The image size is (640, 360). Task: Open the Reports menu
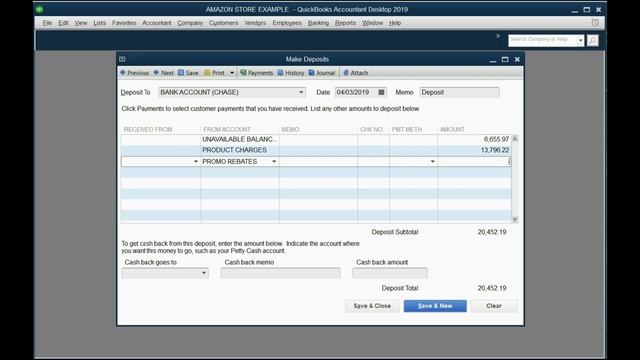[x=345, y=23]
